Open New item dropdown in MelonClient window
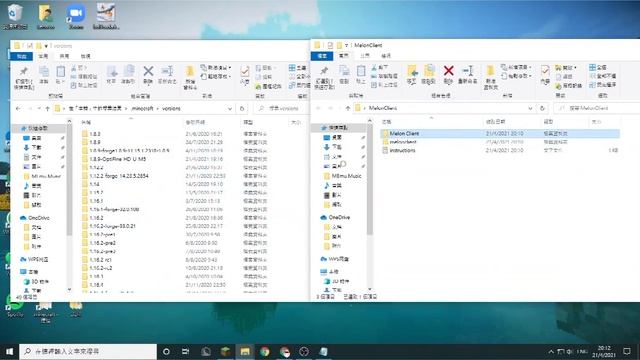640x360 pixels. pyautogui.click(x=516, y=67)
